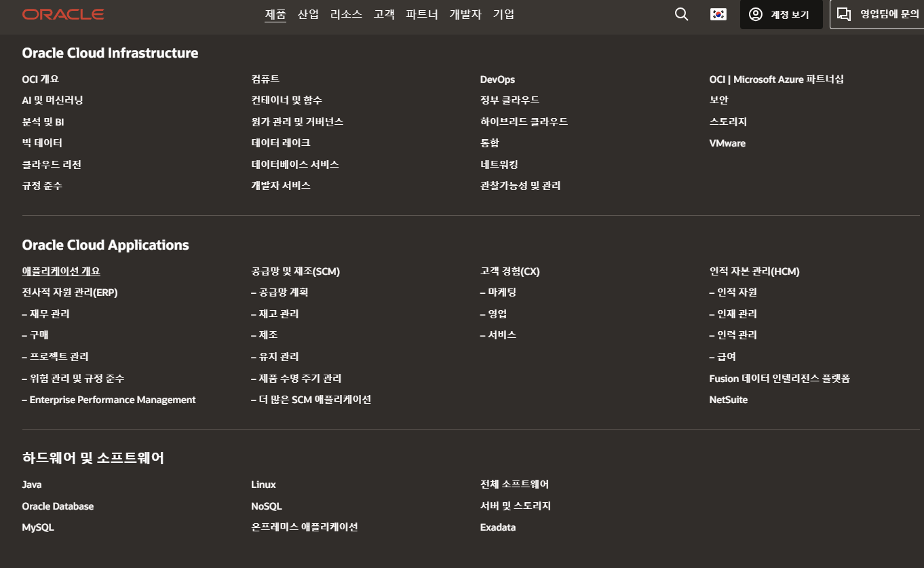Image resolution: width=924 pixels, height=568 pixels.
Task: Click the 규정 준수 link under OCI
Action: coord(42,186)
